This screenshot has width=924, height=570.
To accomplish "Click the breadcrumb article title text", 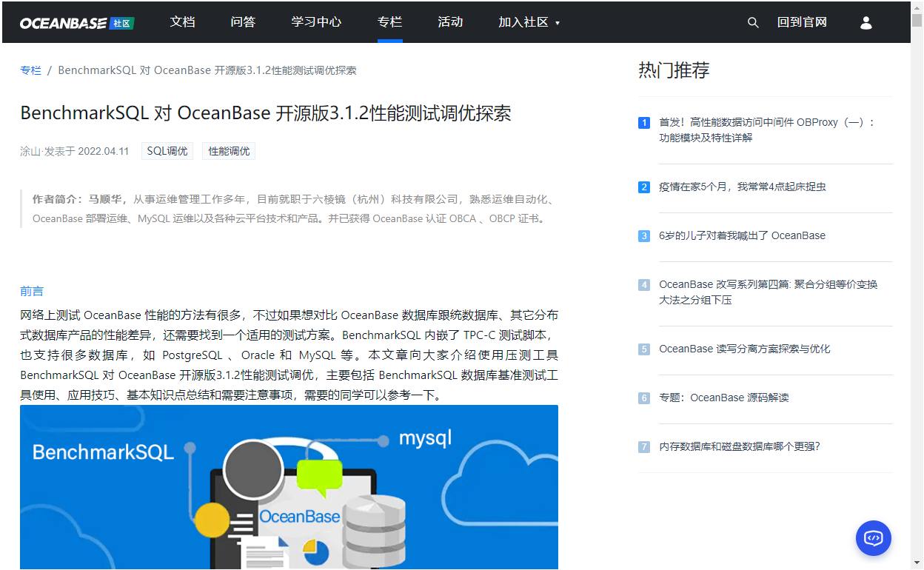I will pos(207,70).
